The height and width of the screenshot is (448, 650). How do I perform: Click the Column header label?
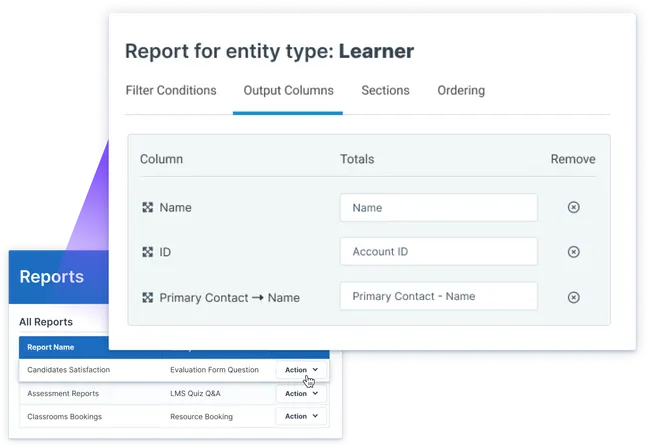coord(161,159)
